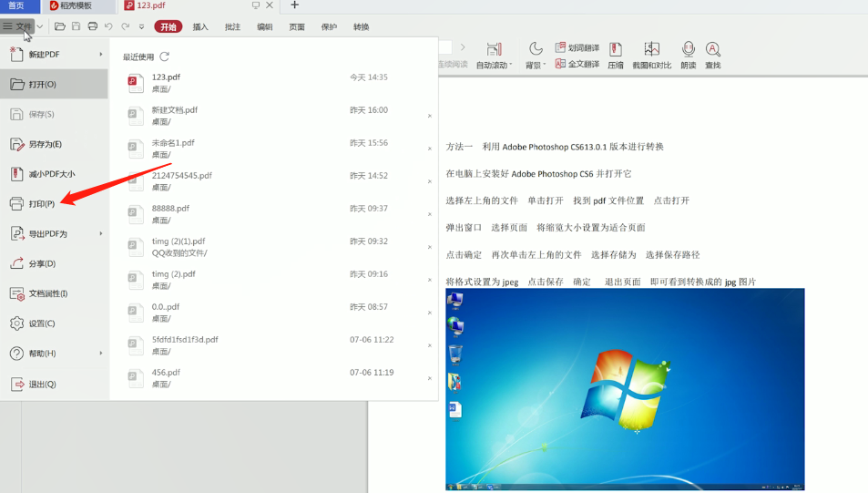Refresh the 最近使用 recent list
The width and height of the screenshot is (868, 493).
tap(165, 56)
